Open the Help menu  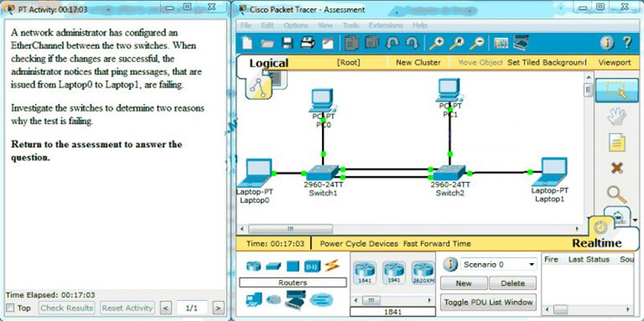pos(419,26)
